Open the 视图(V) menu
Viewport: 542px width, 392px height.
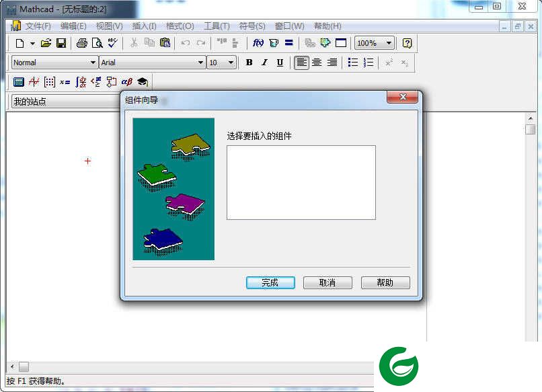coord(109,26)
